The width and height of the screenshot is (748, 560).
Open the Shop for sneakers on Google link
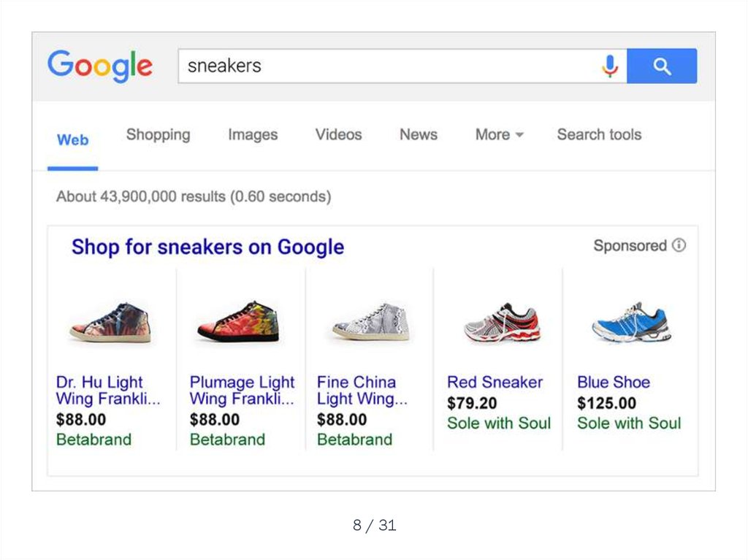[x=207, y=247]
